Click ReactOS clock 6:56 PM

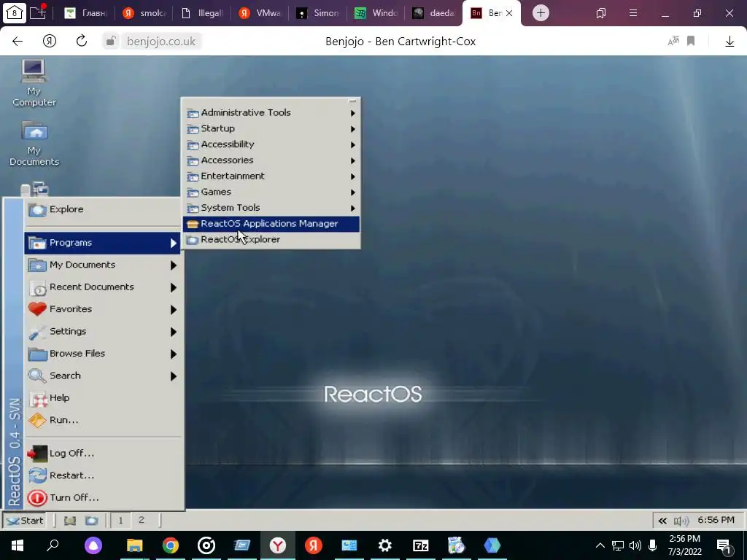tap(716, 520)
